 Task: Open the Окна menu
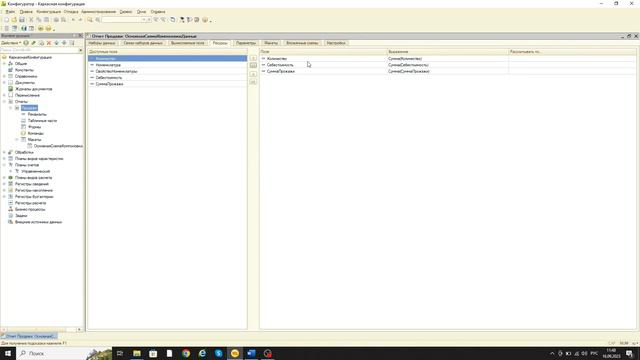pyautogui.click(x=141, y=12)
